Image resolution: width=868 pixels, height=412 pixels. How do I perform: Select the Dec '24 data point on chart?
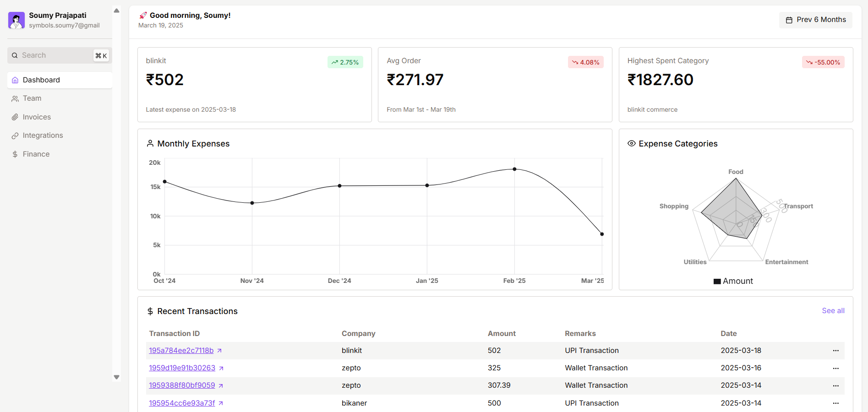(x=339, y=186)
